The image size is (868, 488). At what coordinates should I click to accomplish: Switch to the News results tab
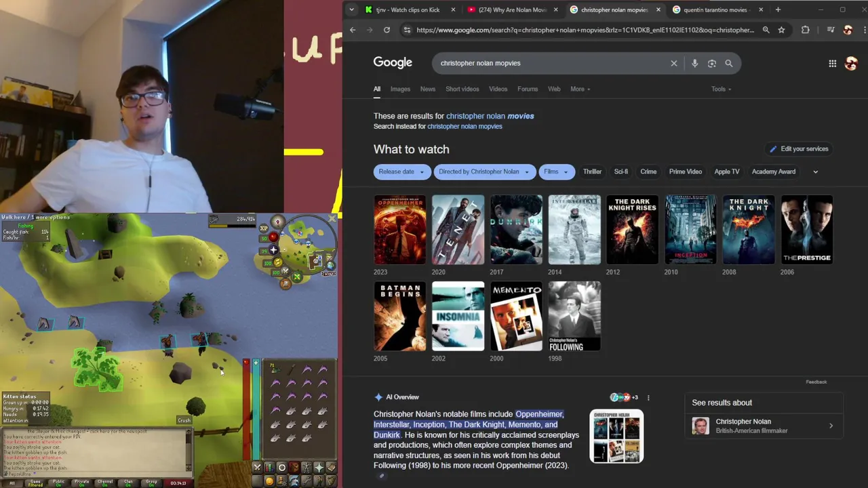[x=427, y=89]
